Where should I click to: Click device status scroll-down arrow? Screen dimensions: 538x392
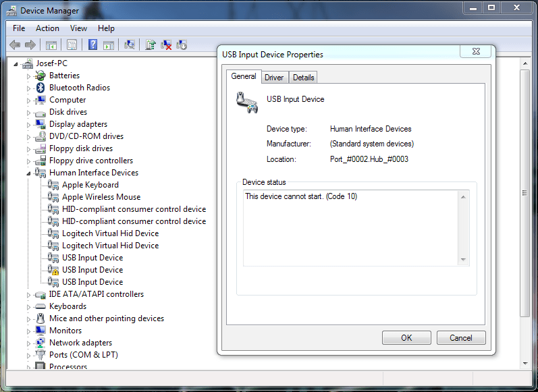pyautogui.click(x=463, y=260)
